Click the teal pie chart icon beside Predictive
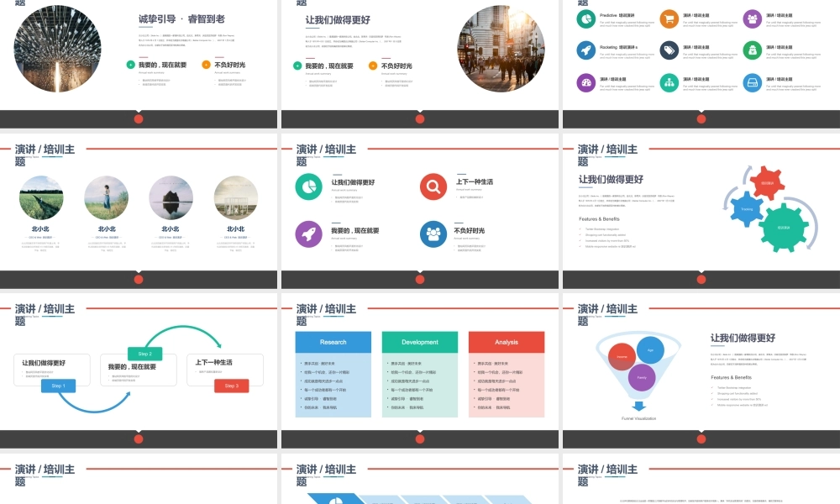Viewport: 840px width, 504px height. (586, 18)
